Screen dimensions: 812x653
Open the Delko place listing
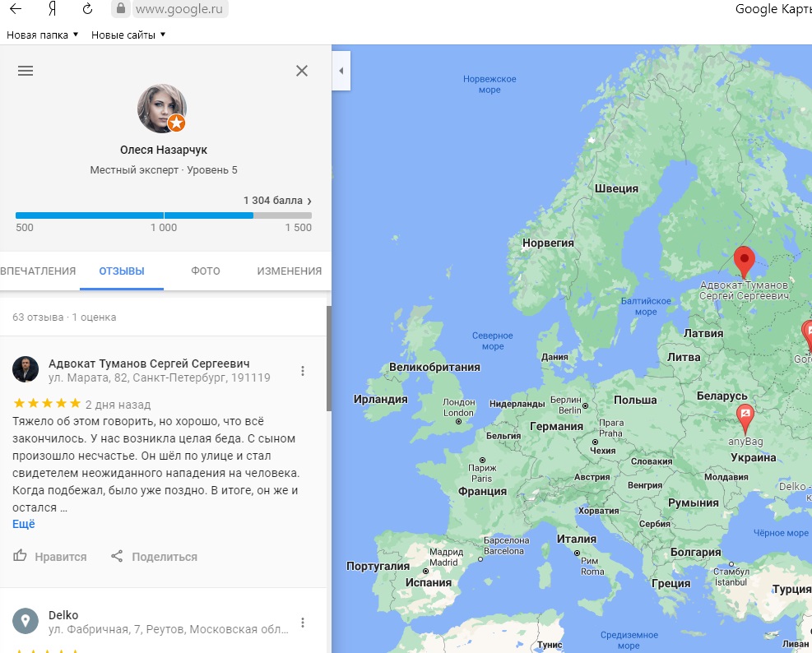(63, 615)
